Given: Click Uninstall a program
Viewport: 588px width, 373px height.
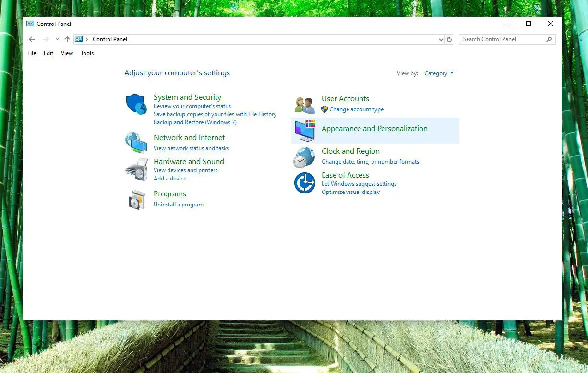Looking at the screenshot, I should [179, 205].
